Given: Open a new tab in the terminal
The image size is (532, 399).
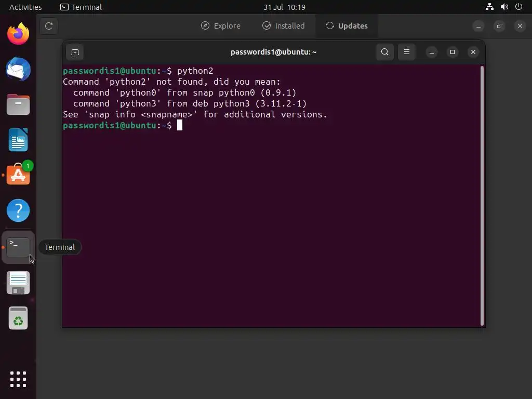Looking at the screenshot, I should point(75,52).
